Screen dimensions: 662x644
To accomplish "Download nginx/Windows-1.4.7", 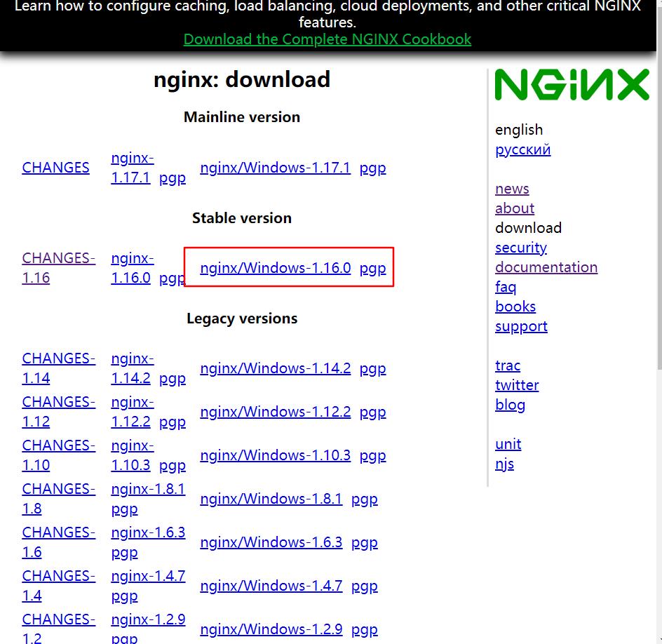I will (x=271, y=586).
